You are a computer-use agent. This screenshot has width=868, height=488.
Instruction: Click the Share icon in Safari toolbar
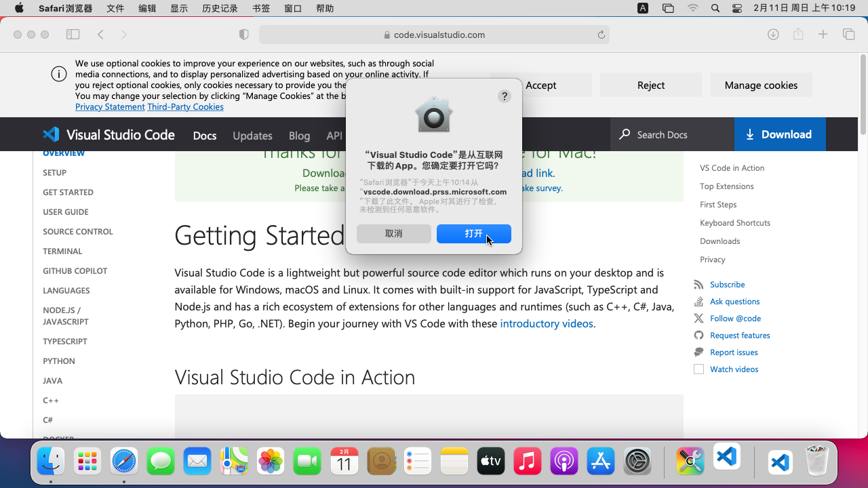pos(798,35)
